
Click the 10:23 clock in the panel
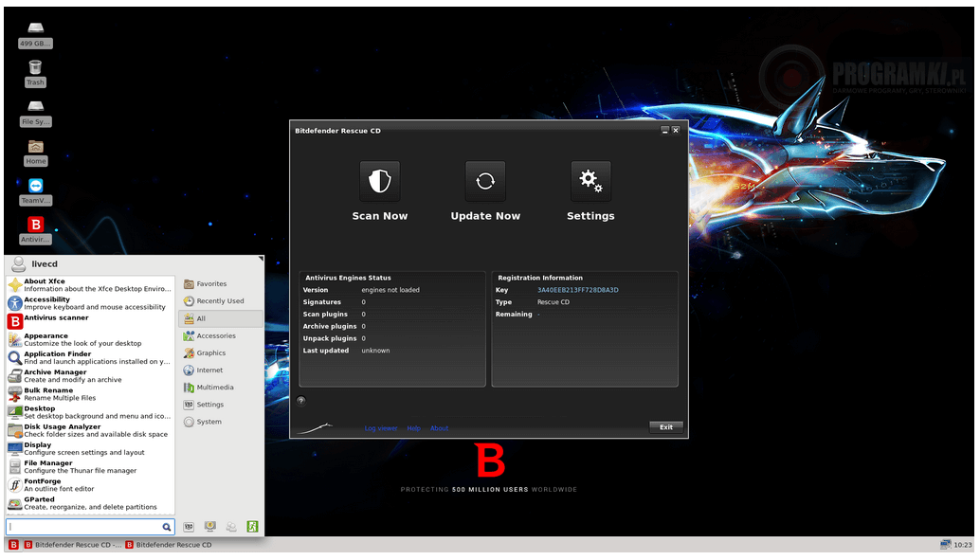click(963, 545)
